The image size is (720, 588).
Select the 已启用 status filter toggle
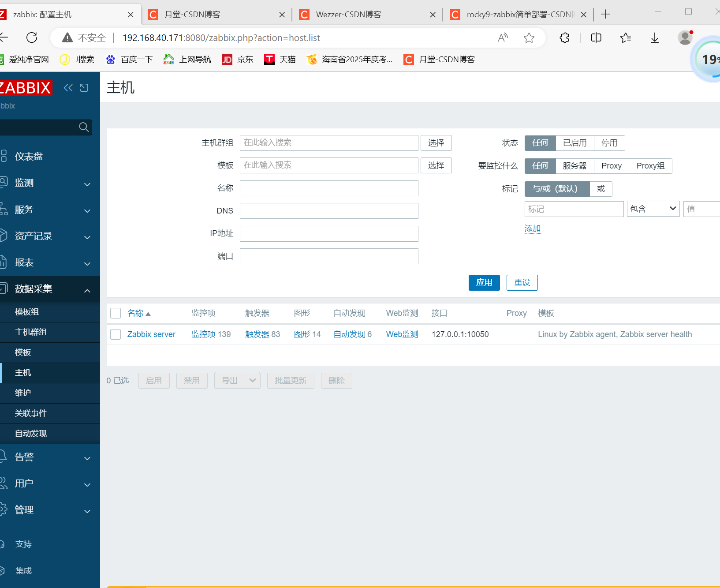coord(575,143)
